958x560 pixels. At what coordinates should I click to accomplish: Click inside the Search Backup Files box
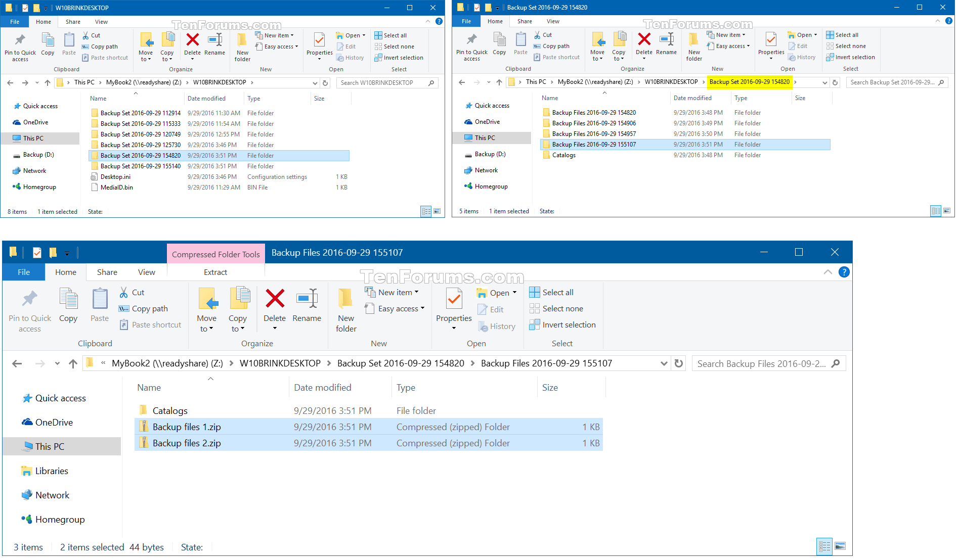(759, 363)
